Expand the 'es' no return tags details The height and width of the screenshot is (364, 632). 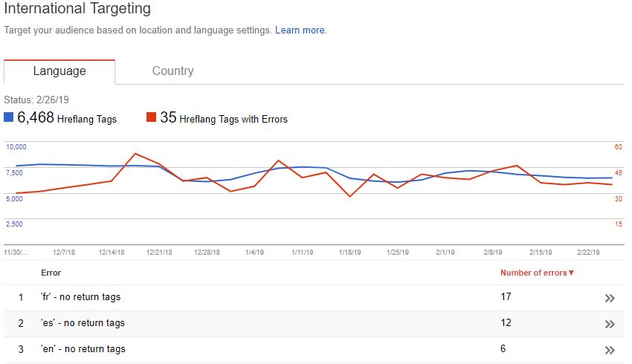click(x=610, y=324)
